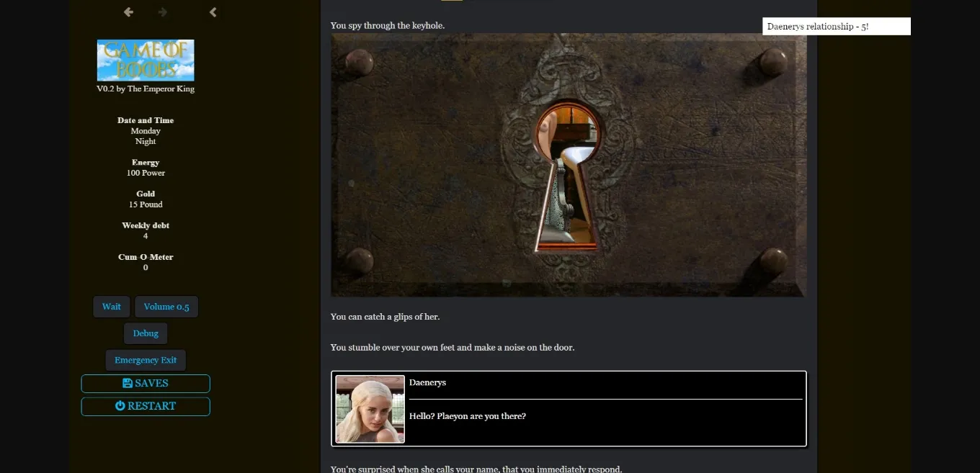Open the SAVES menu
Image resolution: width=980 pixels, height=473 pixels.
coord(146,384)
